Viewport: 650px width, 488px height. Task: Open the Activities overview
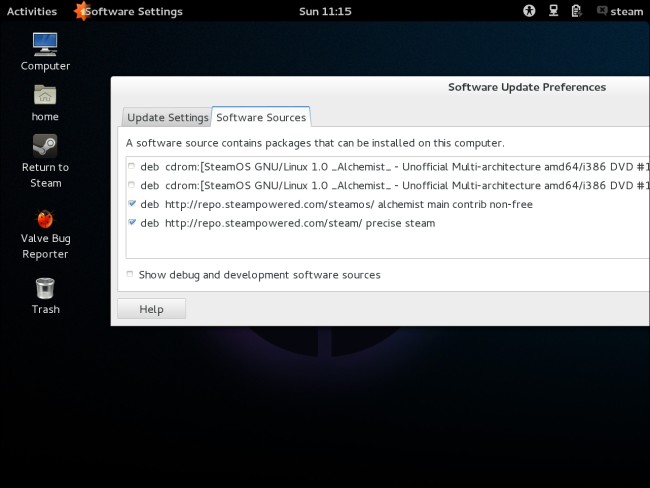(x=32, y=11)
